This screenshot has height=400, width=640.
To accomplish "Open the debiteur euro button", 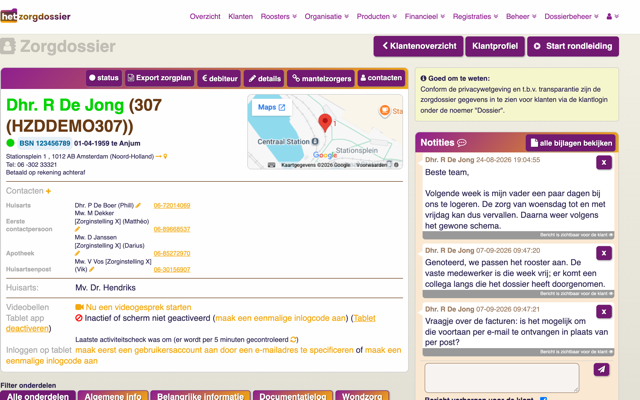I will click(x=220, y=78).
